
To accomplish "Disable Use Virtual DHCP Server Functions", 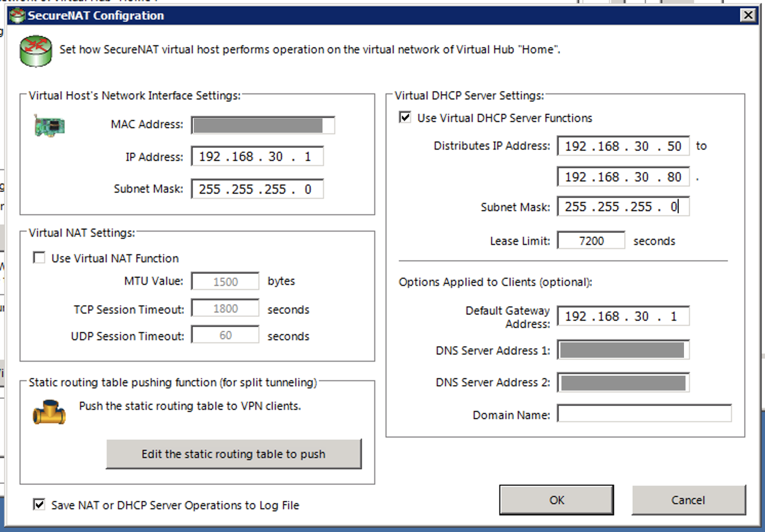I will 405,117.
